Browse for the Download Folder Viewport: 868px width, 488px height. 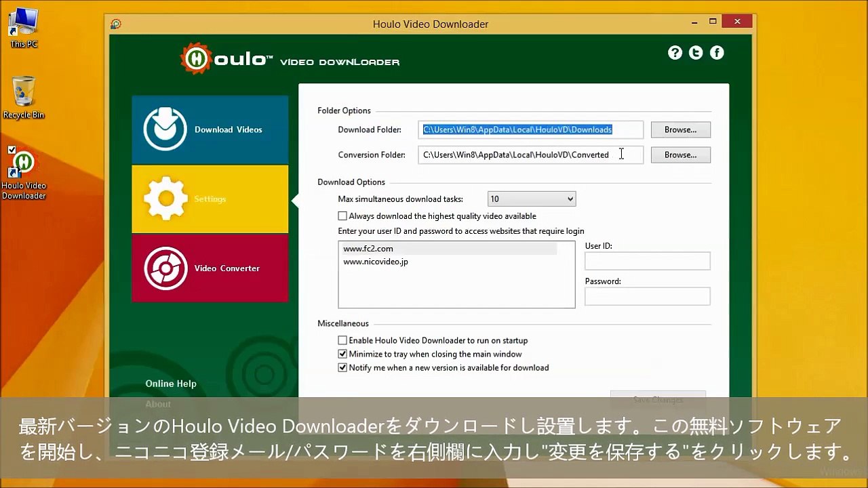(681, 129)
